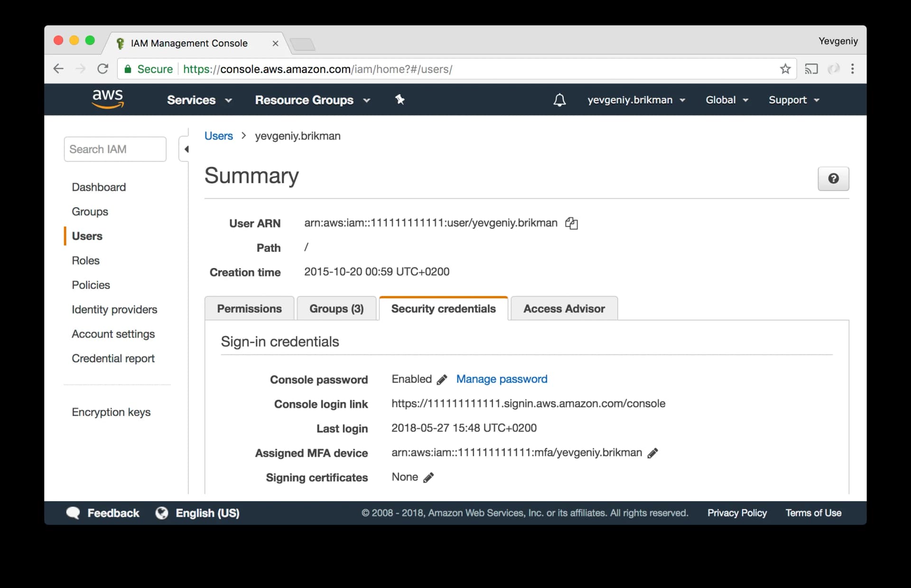Open the Global region dropdown
This screenshot has height=588, width=911.
pos(727,100)
